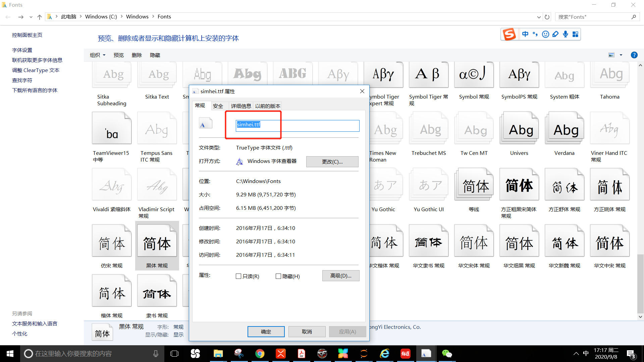Image resolution: width=644 pixels, height=362 pixels.
Task: Click the 高级(D)... button
Action: point(341,276)
